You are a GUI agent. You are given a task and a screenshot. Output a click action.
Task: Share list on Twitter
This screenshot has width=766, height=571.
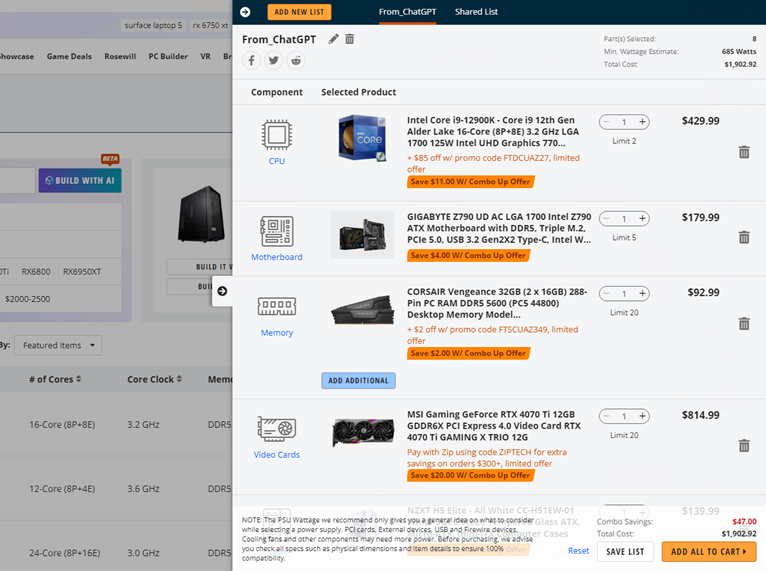(273, 61)
